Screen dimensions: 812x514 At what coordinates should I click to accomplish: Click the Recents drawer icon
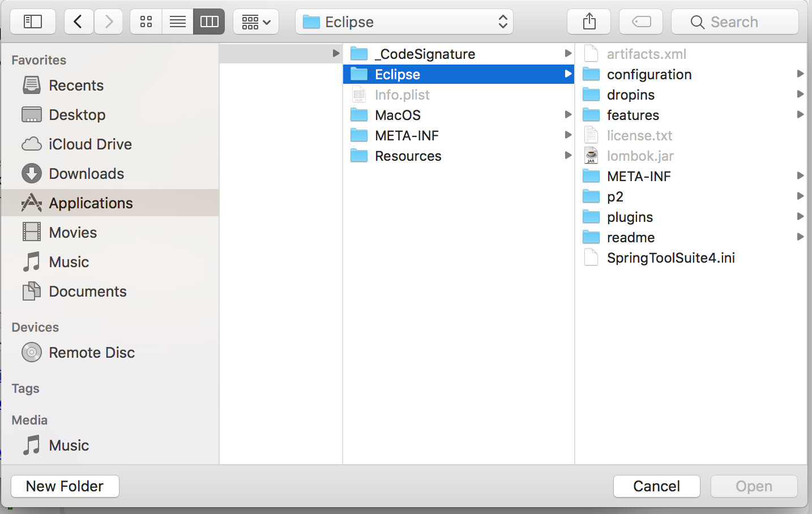[32, 85]
